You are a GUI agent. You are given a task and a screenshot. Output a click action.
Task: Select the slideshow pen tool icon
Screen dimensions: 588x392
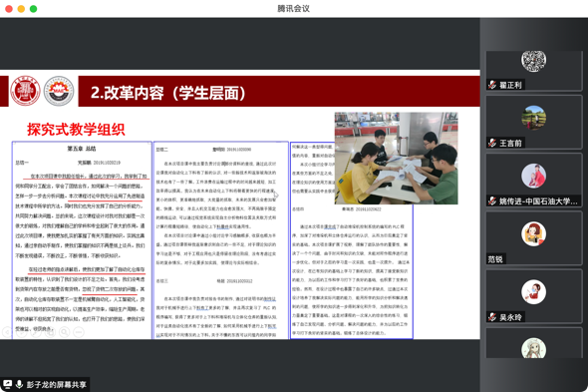coord(36,332)
